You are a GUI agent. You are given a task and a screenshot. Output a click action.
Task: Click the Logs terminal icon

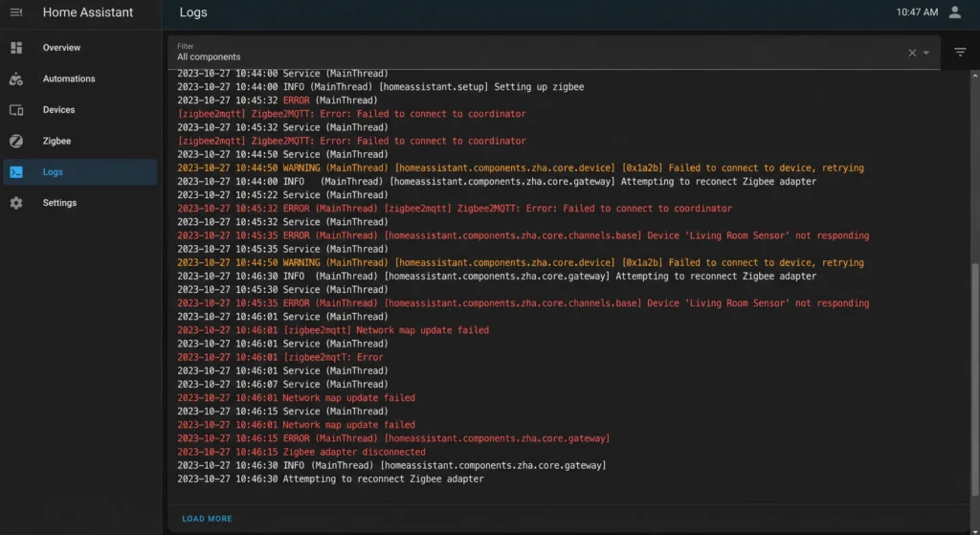point(16,172)
